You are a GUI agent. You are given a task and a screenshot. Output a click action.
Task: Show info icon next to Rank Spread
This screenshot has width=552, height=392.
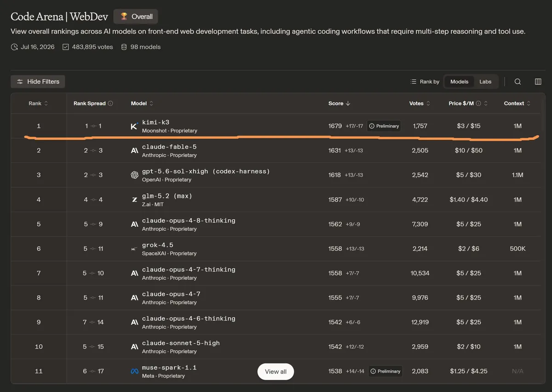[110, 103]
